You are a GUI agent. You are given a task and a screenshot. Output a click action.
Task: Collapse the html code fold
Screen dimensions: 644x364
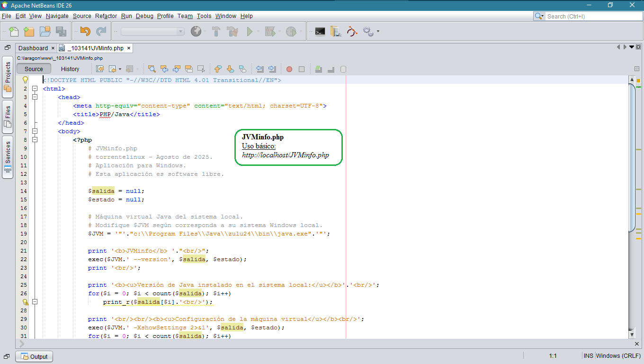tap(35, 89)
